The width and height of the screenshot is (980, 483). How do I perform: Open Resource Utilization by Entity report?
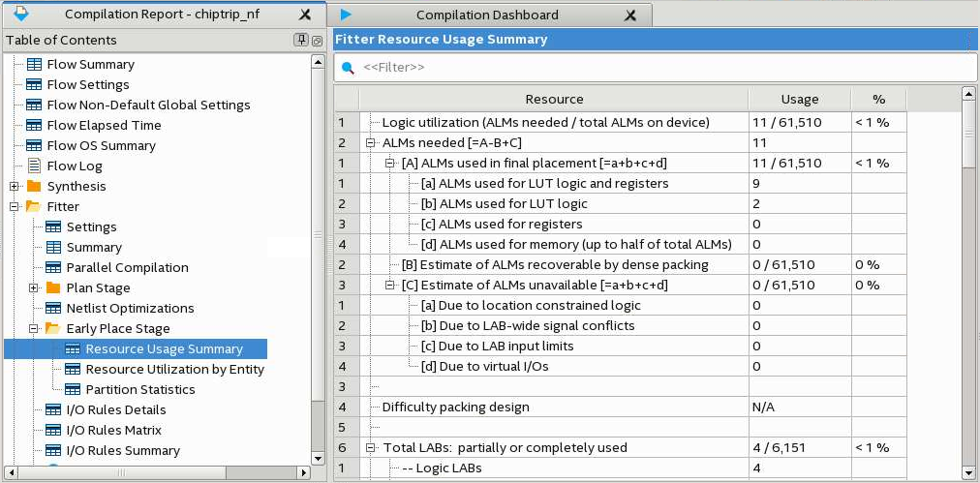(x=174, y=369)
